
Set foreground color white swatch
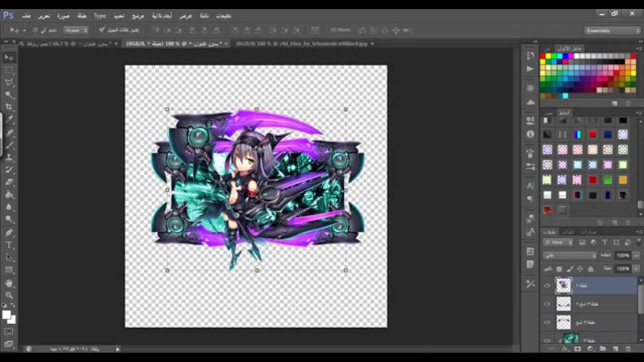click(x=7, y=315)
